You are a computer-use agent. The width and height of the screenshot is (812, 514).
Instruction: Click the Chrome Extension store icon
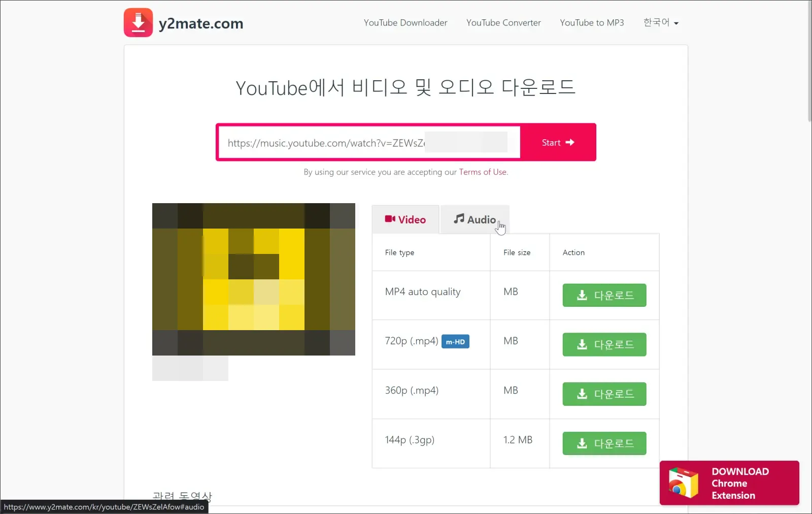point(683,483)
